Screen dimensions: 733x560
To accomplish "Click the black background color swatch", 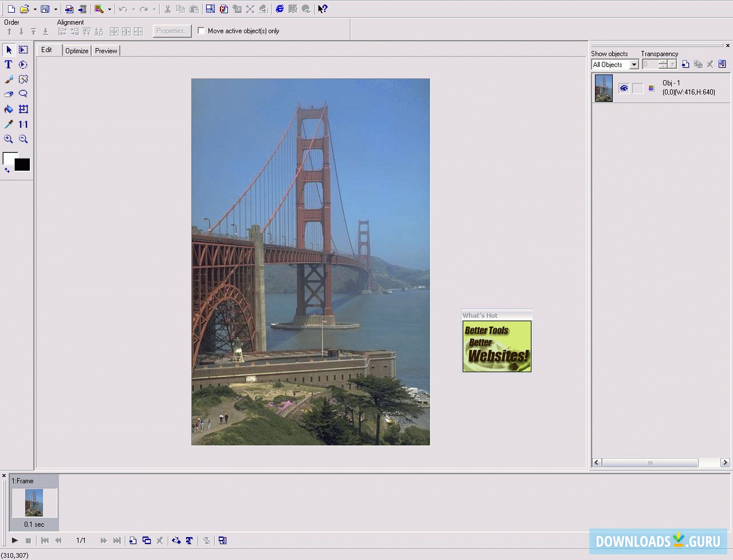I will pos(22,165).
